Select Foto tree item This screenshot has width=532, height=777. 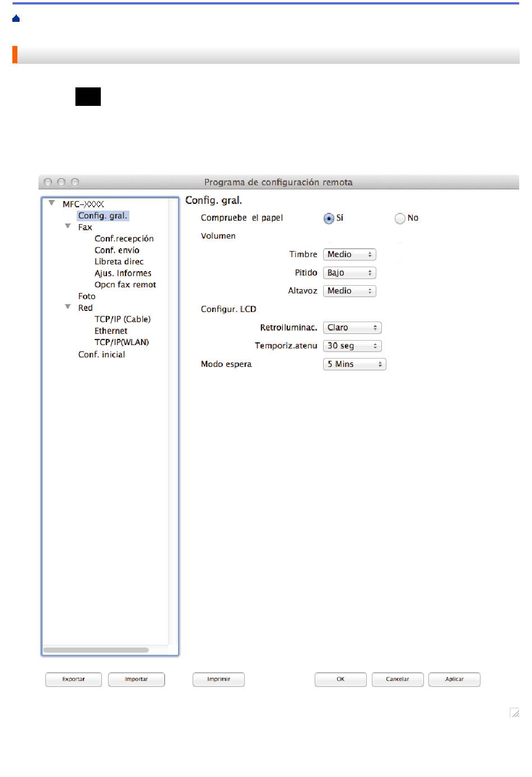click(87, 296)
